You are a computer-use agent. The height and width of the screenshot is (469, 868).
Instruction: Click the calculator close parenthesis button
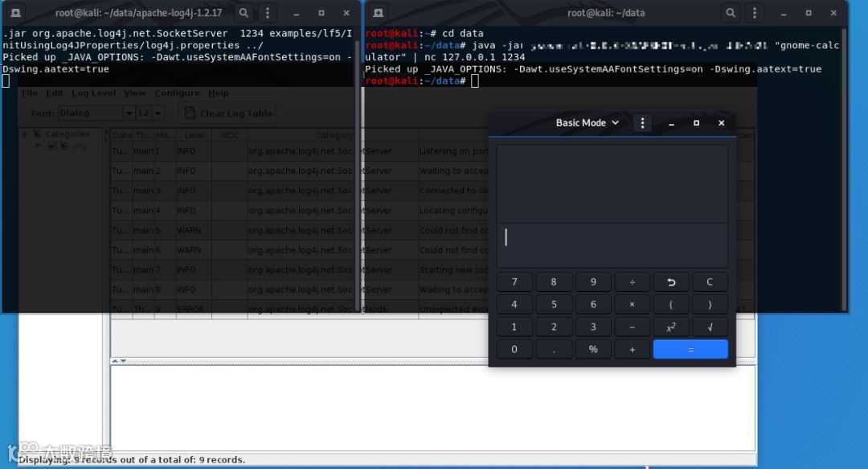(x=710, y=304)
